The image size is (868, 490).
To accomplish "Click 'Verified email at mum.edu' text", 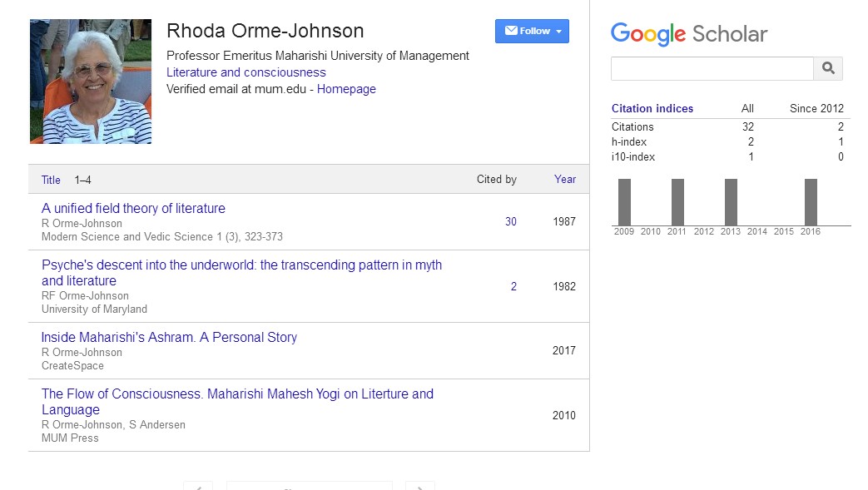I will (236, 89).
